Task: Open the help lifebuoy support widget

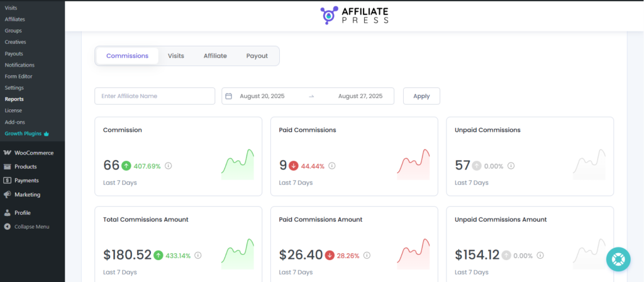Action: (x=618, y=259)
